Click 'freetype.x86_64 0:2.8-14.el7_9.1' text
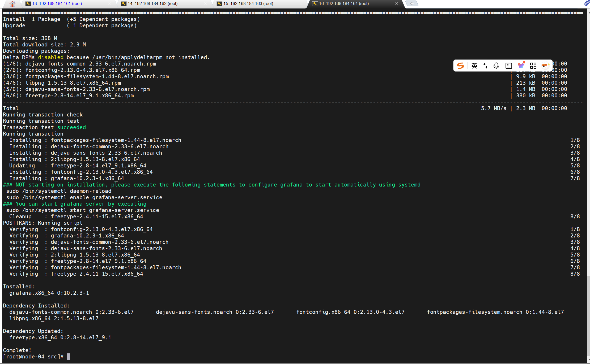Image resolution: width=590 pixels, height=364 pixels. tap(60, 337)
